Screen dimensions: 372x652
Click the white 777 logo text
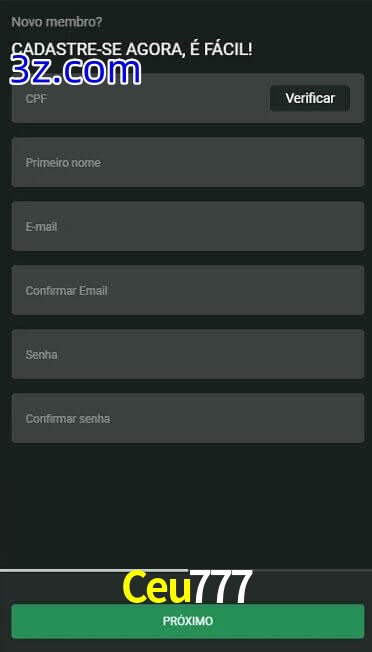tap(223, 587)
